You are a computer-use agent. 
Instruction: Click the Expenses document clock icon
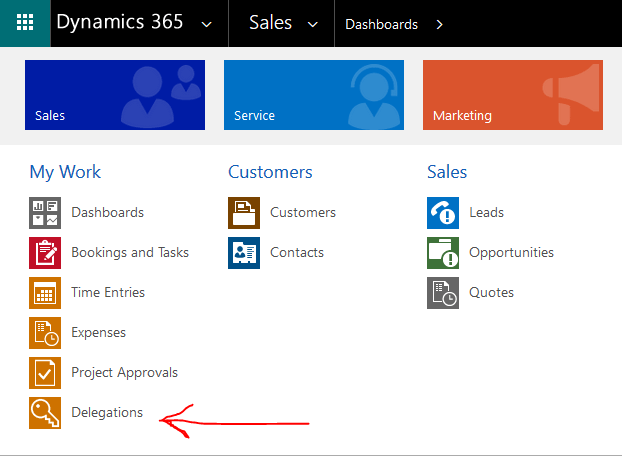(45, 333)
